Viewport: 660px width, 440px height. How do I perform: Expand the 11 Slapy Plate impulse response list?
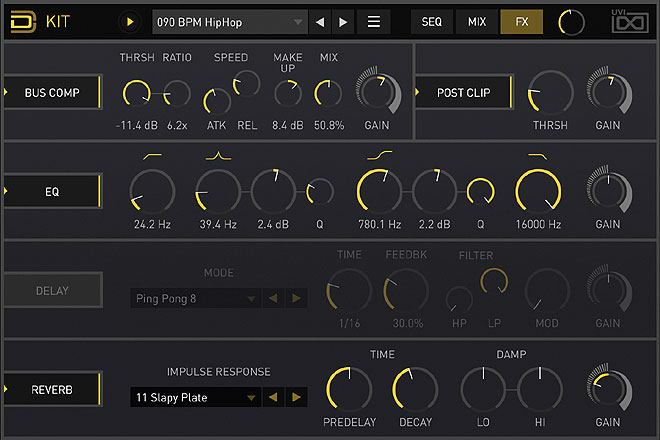195,397
